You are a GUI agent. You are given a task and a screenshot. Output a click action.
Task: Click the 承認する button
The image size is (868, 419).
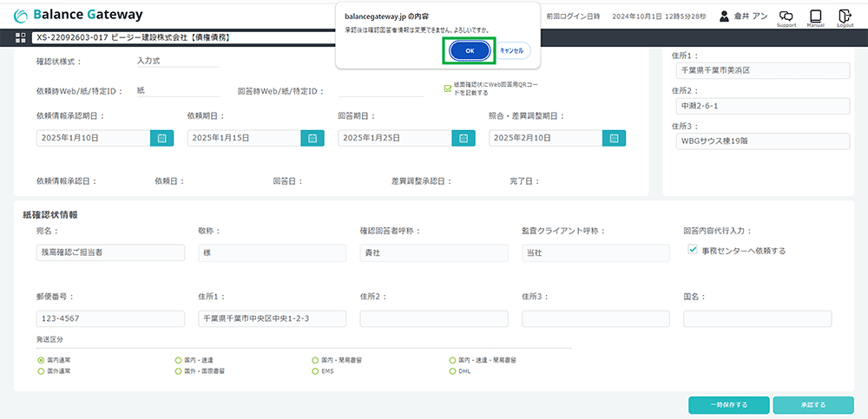click(812, 405)
